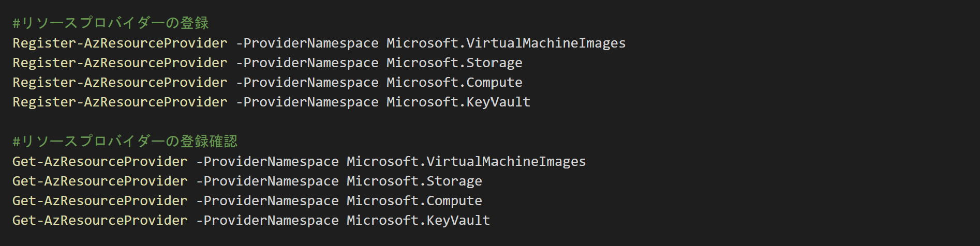Click Microsoft.KeyVault in the Get command

[x=419, y=221]
